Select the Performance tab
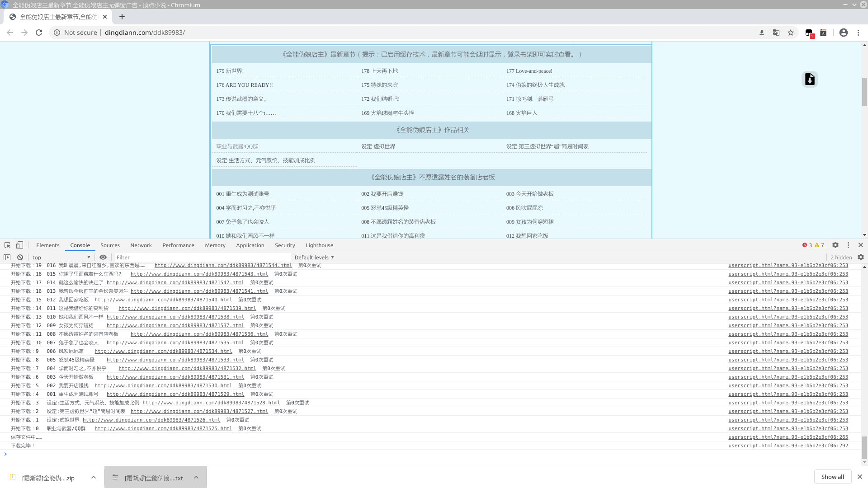The image size is (868, 488). (x=178, y=245)
